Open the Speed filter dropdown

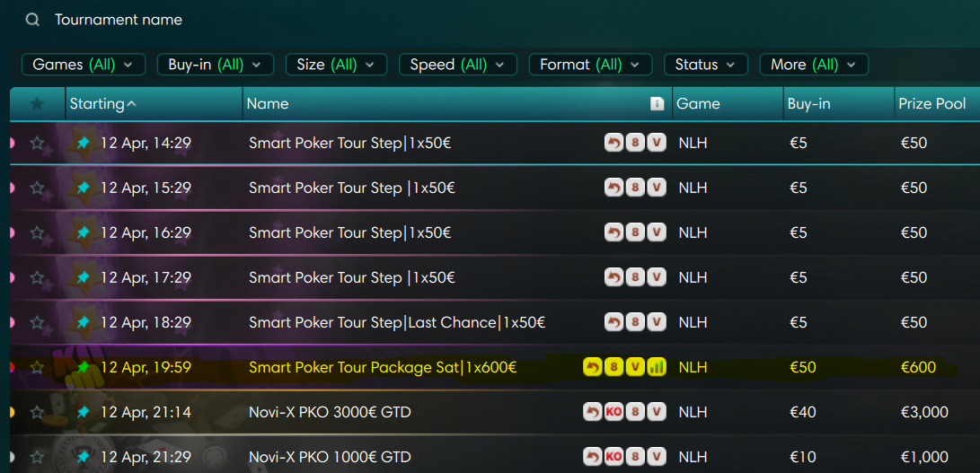(x=457, y=65)
